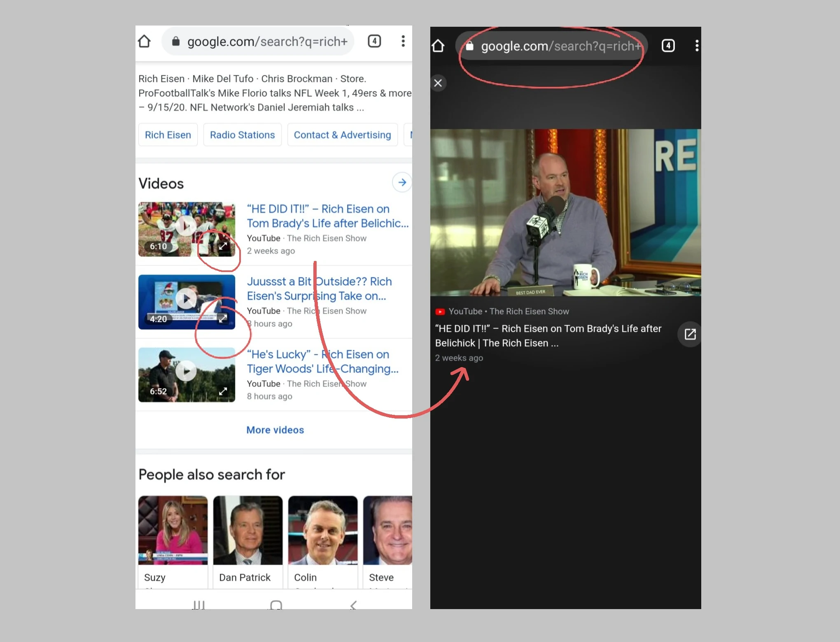
Task: Tap the expand arrow on the 6:10 video thumbnail
Action: 223,247
